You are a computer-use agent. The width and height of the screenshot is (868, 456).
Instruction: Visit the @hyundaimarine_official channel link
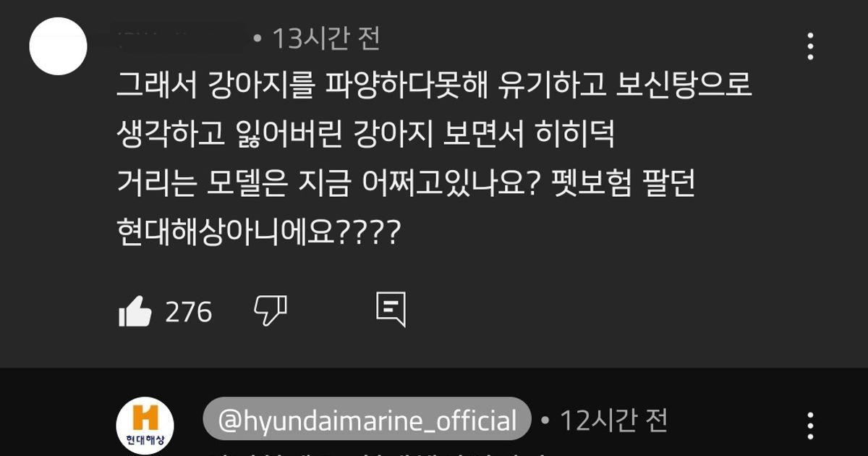(367, 421)
